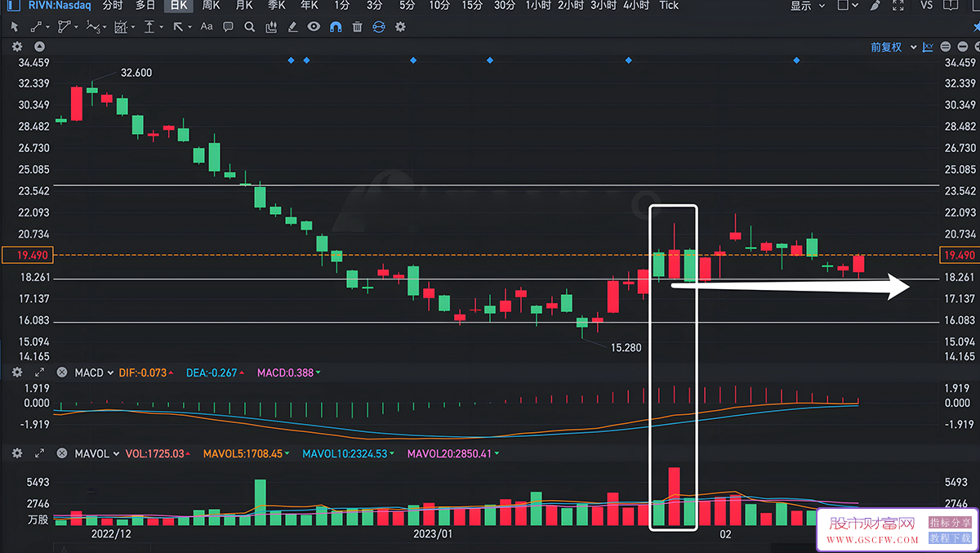The width and height of the screenshot is (980, 553).
Task: Switch to the 多日 multi-day tab
Action: pos(145,6)
